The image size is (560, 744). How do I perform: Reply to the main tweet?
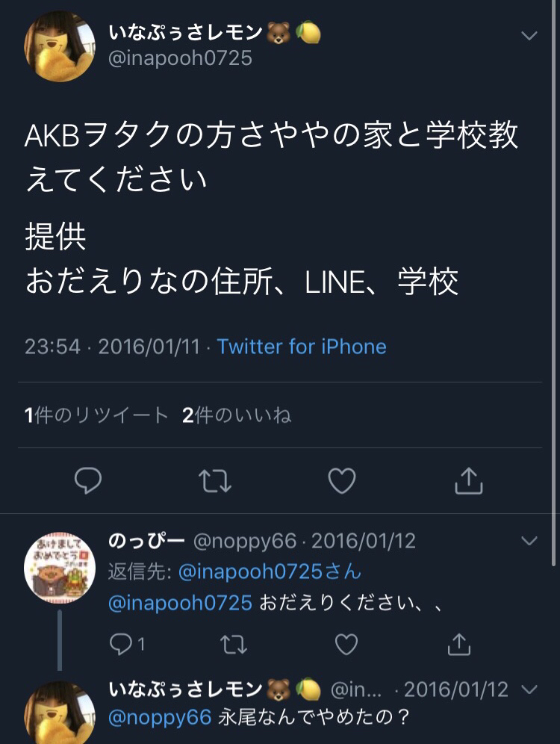coord(88,480)
